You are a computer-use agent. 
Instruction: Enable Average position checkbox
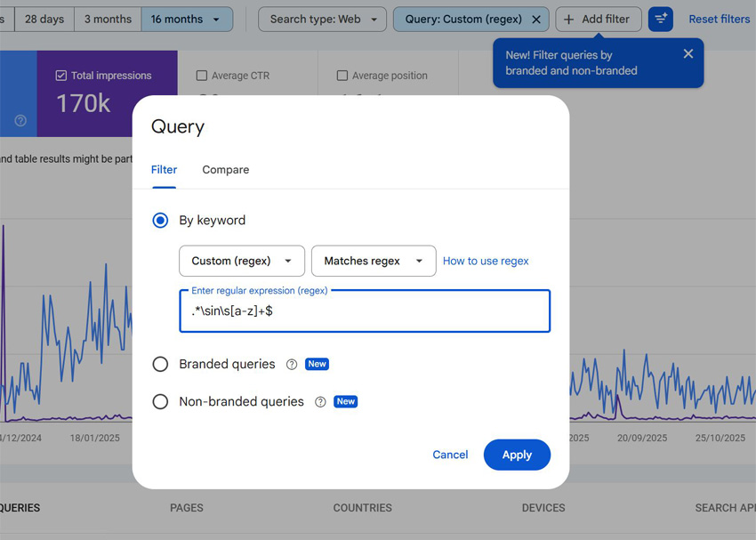342,76
